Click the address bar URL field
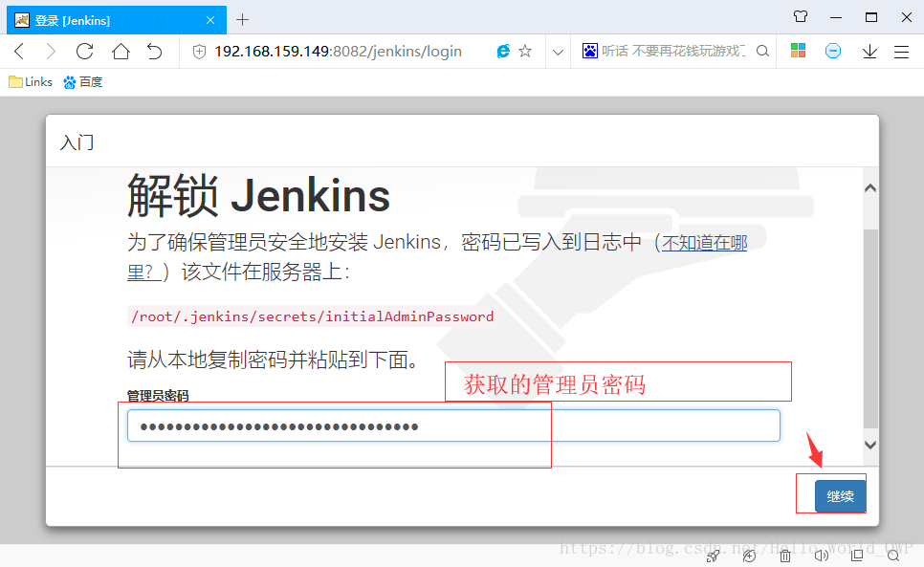This screenshot has height=567, width=924. [x=338, y=52]
